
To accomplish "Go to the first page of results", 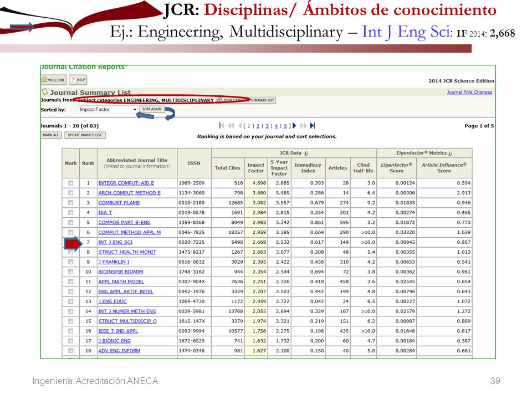I will [x=222, y=126].
